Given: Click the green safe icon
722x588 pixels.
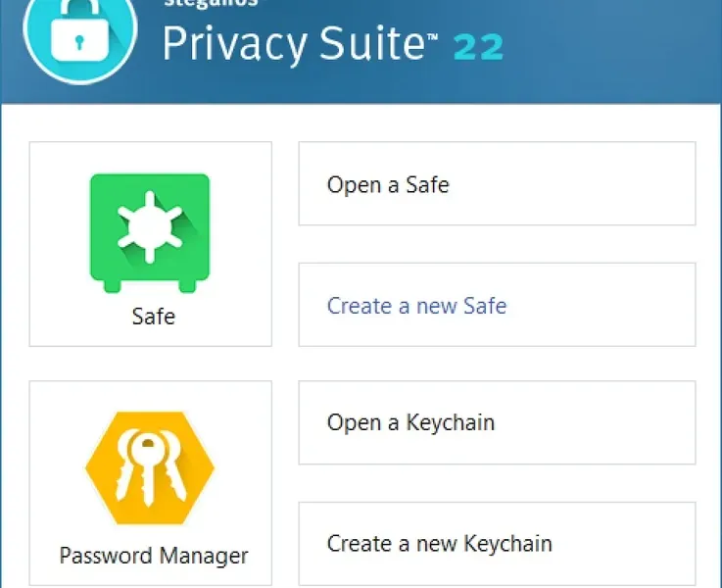Looking at the screenshot, I should pyautogui.click(x=150, y=231).
